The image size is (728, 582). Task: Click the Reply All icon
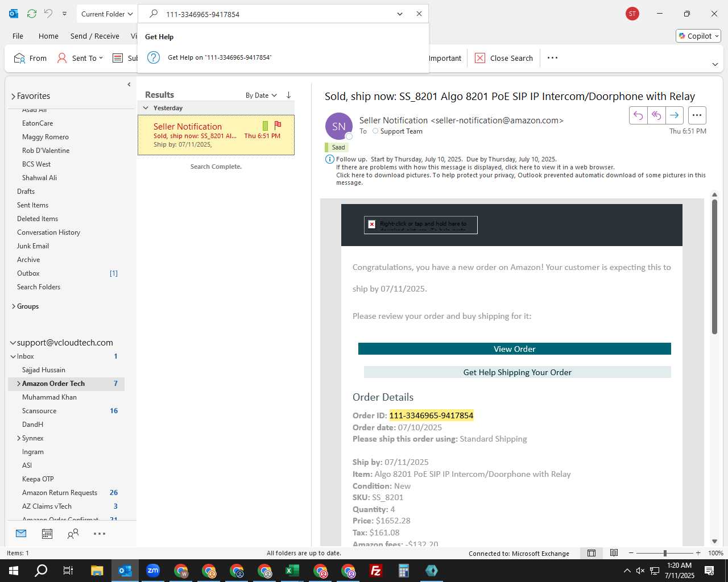pos(656,115)
